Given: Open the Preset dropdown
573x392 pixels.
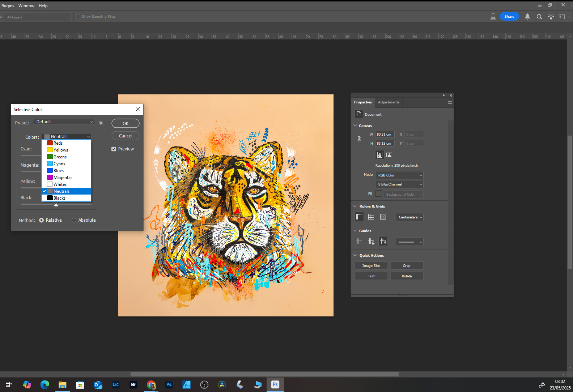Looking at the screenshot, I should coord(64,122).
